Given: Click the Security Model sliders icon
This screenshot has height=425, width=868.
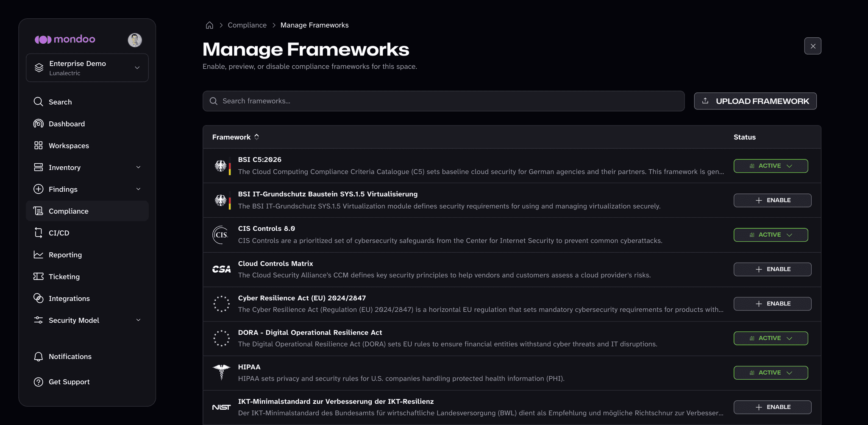Looking at the screenshot, I should coord(38,320).
